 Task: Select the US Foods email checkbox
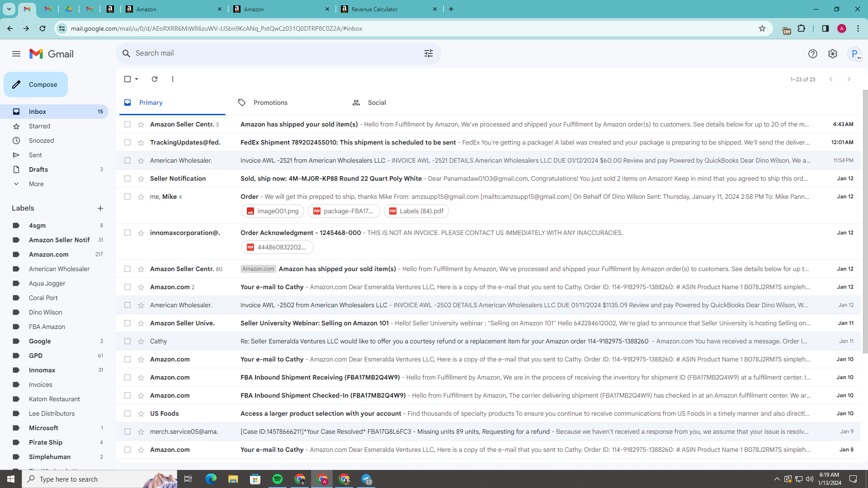127,413
